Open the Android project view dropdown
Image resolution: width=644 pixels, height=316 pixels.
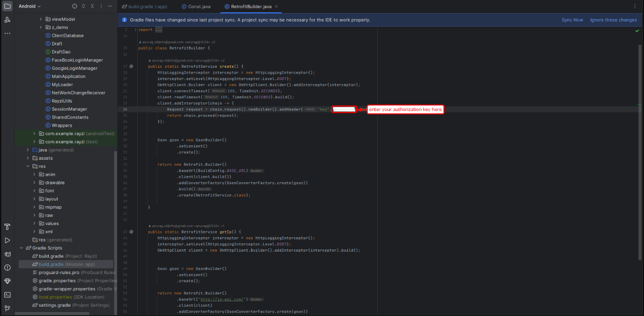pos(30,6)
